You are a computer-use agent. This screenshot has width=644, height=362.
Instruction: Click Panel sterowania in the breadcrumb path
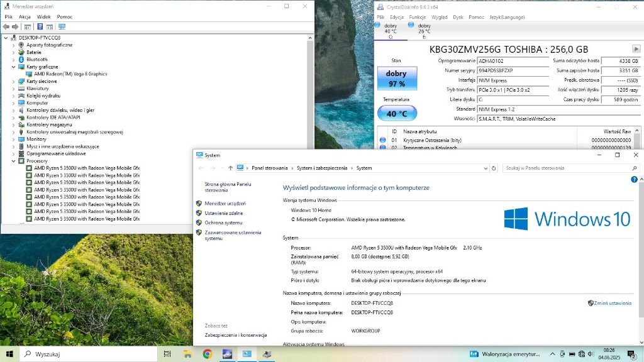point(269,168)
